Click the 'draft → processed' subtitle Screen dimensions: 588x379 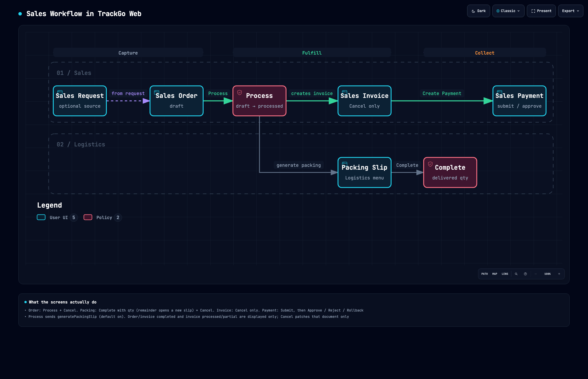tap(260, 106)
